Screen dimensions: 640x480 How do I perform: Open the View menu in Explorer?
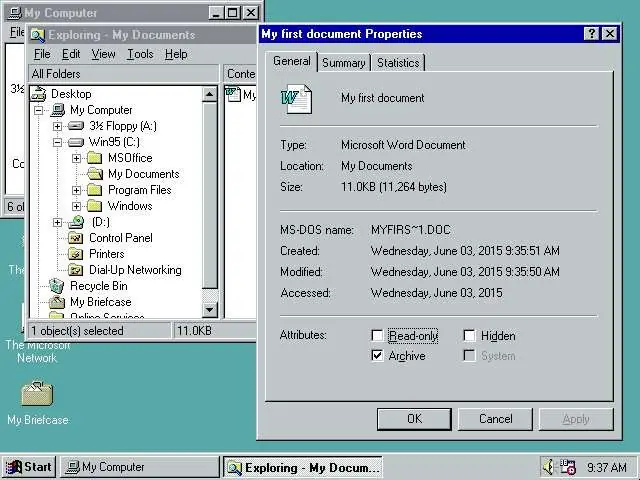(x=103, y=54)
